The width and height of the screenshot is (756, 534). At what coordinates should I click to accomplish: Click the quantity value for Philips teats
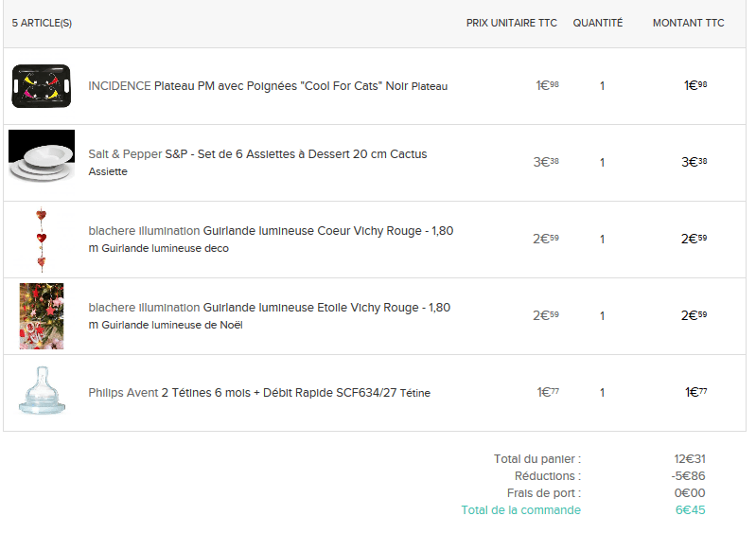pyautogui.click(x=602, y=392)
